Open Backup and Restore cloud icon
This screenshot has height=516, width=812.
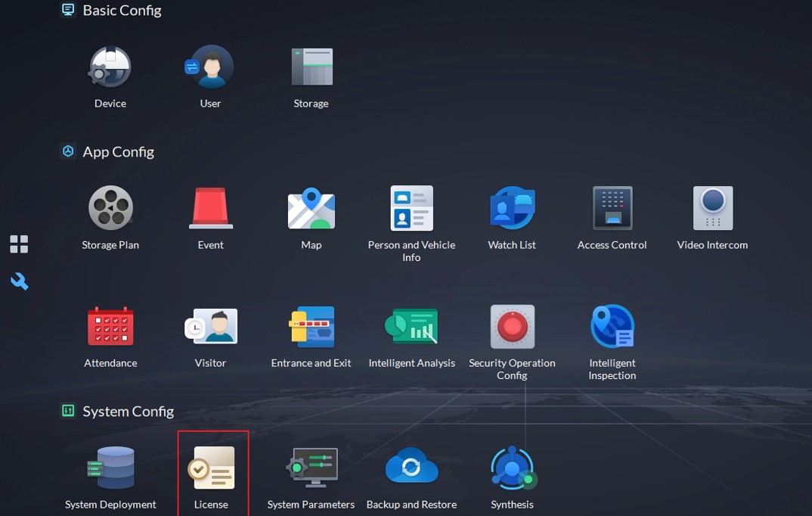click(411, 468)
